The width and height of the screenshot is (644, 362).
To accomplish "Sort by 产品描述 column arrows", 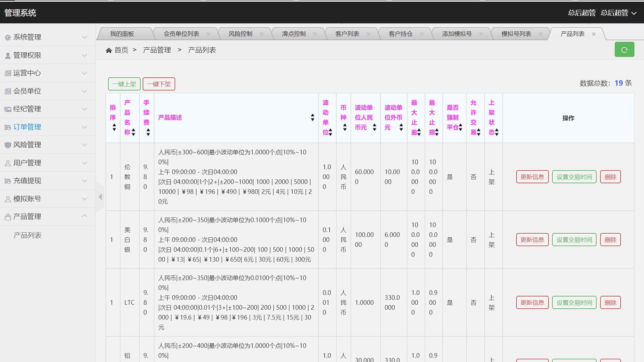I will (312, 117).
